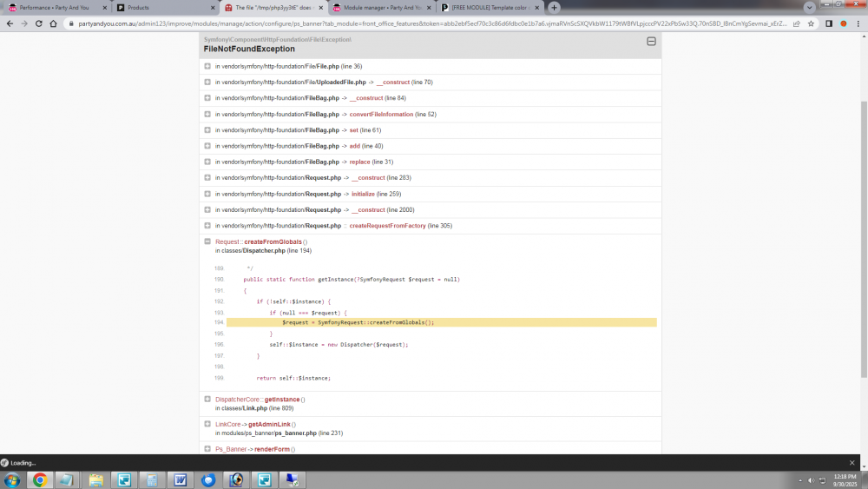
Task: Expand FileBag.php __construct (line 84) row
Action: (207, 98)
